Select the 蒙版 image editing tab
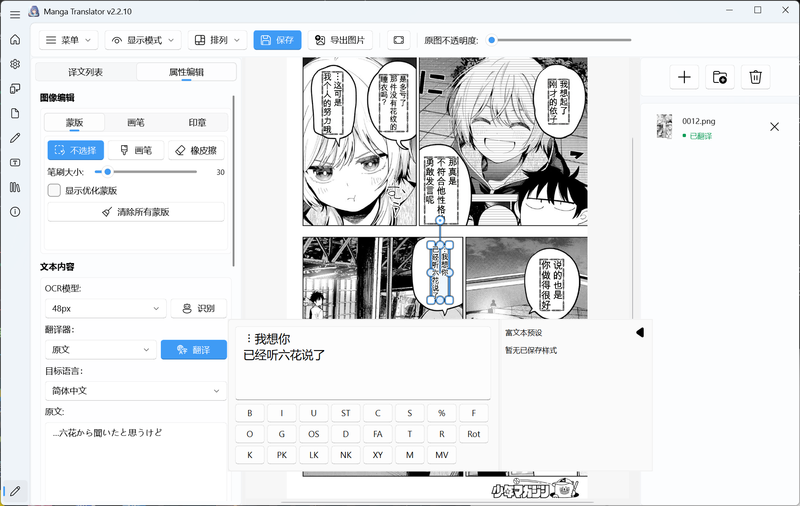The height and width of the screenshot is (506, 800). click(74, 122)
